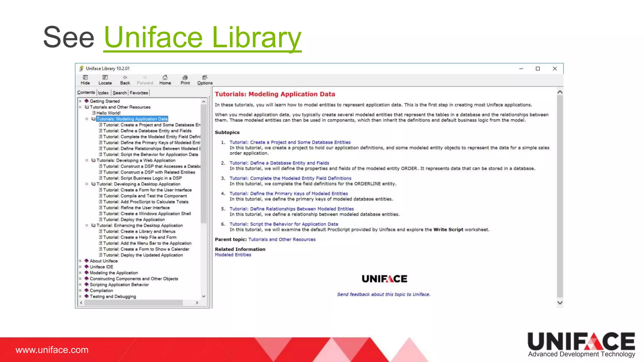Select Tutorials: Modeling Application Data tree item
Viewport: 644px width, 362px height.
[132, 119]
